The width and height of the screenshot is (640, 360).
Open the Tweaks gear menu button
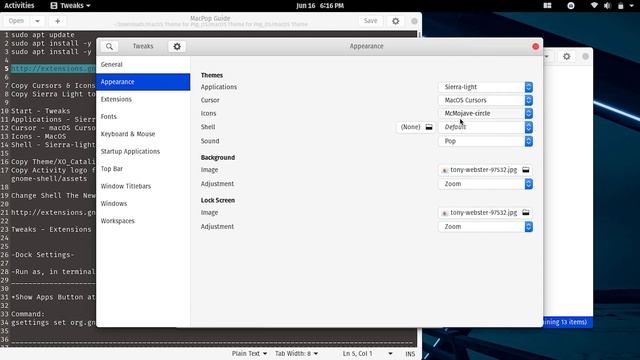(x=177, y=47)
